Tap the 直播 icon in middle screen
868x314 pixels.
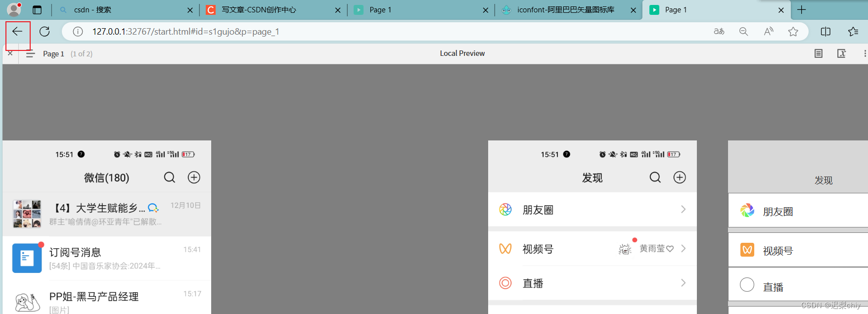pyautogui.click(x=505, y=283)
